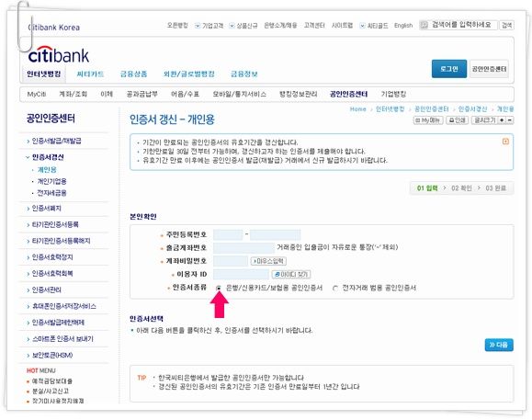The height and width of the screenshot is (420, 532).
Task: Increase text size with plus button
Action: coord(502,120)
